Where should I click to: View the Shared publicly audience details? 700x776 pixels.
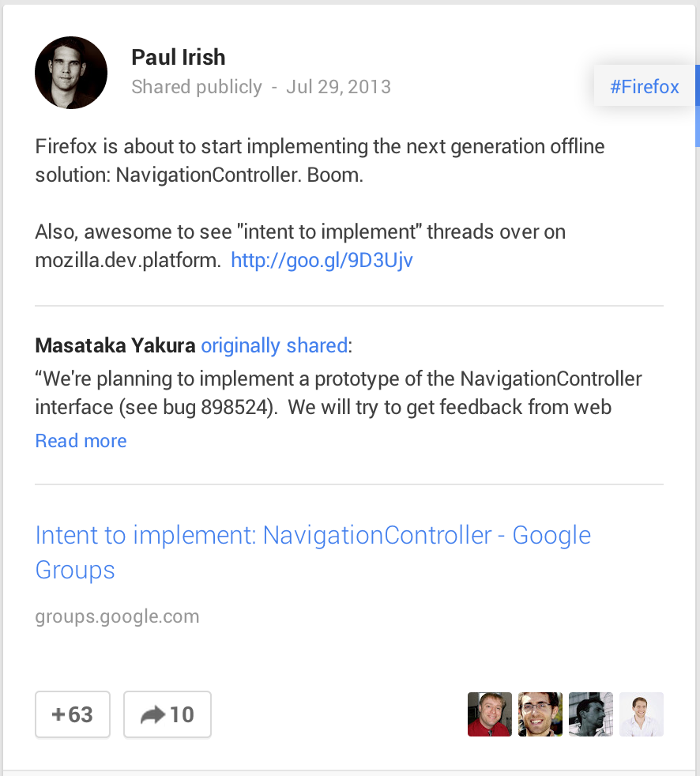click(197, 87)
